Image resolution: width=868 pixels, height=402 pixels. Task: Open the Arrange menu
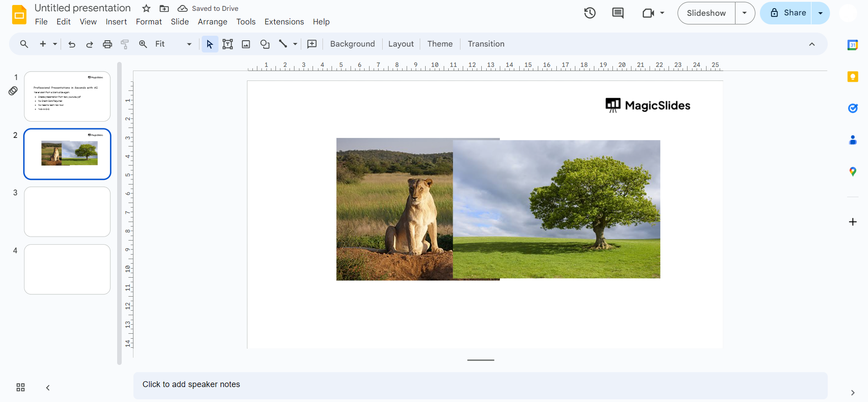pyautogui.click(x=213, y=22)
